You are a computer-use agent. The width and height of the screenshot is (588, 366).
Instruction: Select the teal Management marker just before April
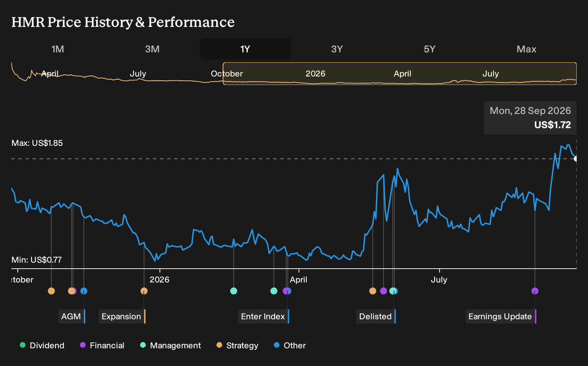[274, 291]
